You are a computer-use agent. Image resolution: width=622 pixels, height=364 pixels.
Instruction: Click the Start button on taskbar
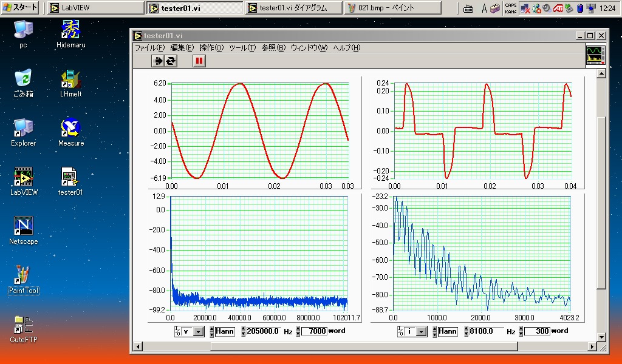click(x=20, y=8)
